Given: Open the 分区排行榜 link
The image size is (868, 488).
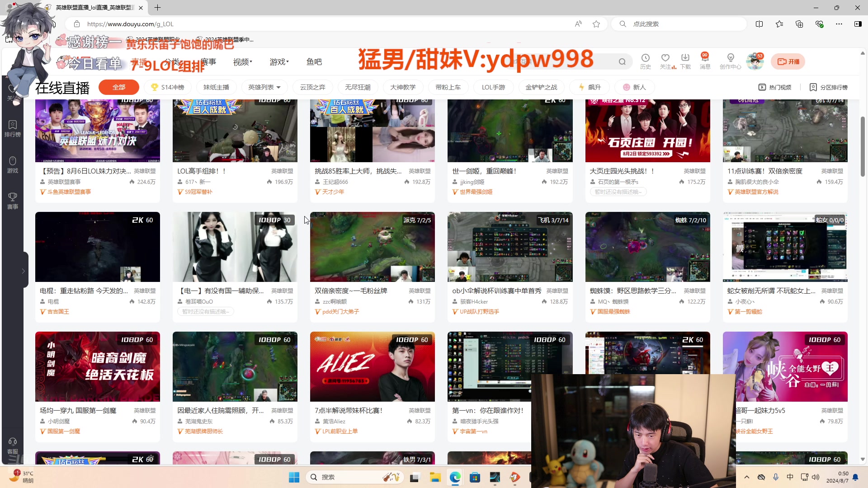Looking at the screenshot, I should [x=828, y=87].
